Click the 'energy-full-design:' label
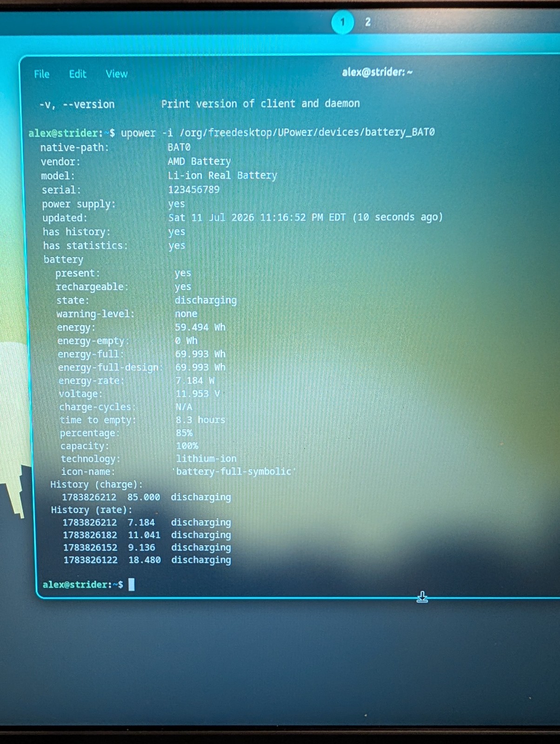The width and height of the screenshot is (560, 744). pos(110,367)
